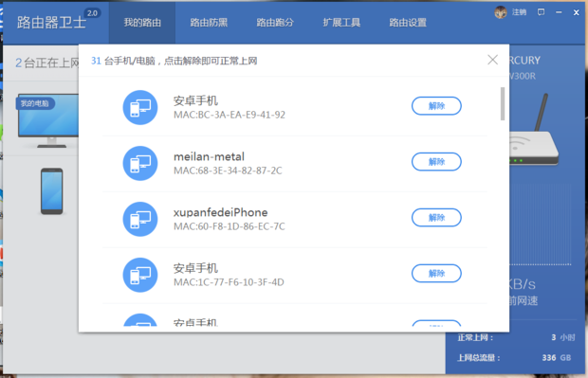This screenshot has height=378, width=588.
Task: Switch to the 我的路由 tab
Action: [142, 23]
